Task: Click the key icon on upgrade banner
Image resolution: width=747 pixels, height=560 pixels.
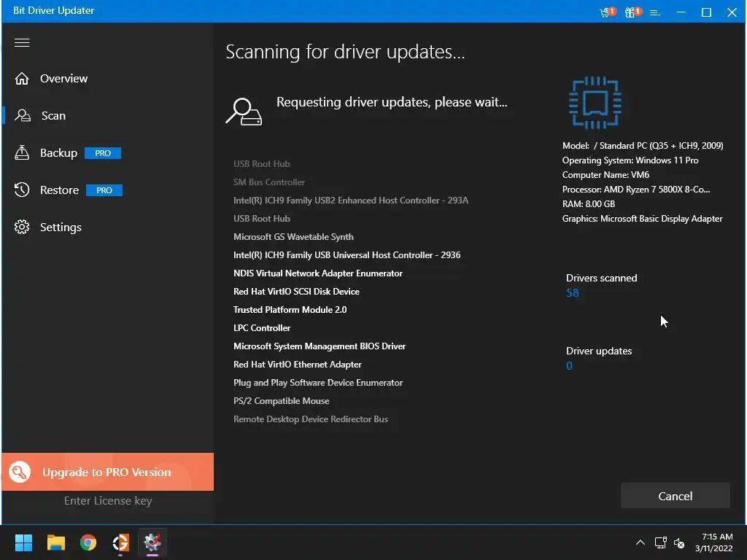Action: click(x=20, y=472)
